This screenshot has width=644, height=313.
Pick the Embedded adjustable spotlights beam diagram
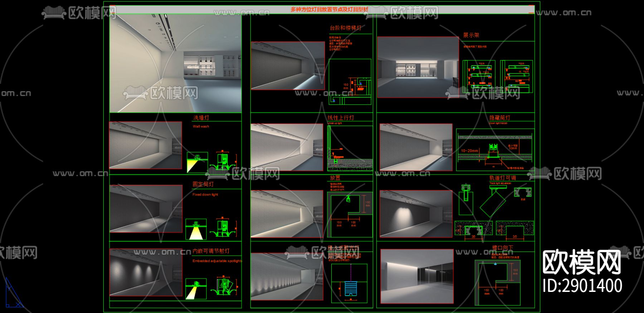click(196, 289)
